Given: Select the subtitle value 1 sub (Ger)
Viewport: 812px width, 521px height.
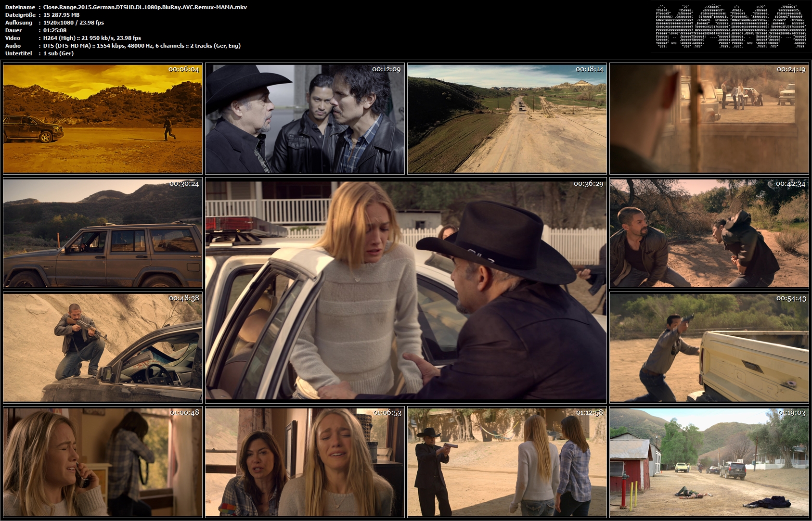Looking at the screenshot, I should coord(58,53).
